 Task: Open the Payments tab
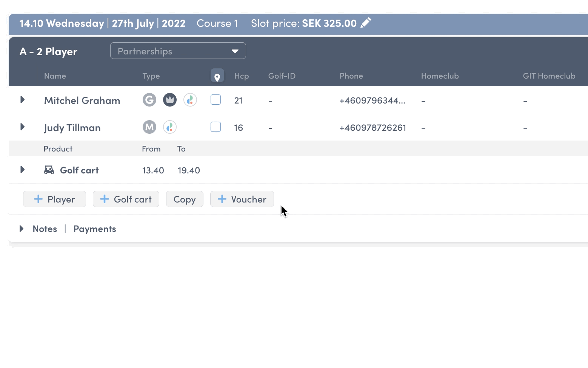point(95,229)
